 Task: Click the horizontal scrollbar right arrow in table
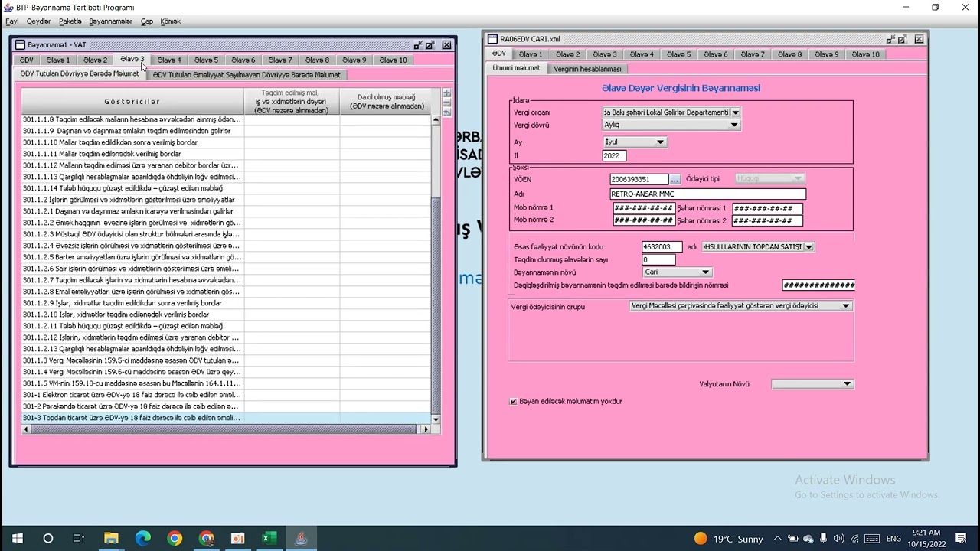426,429
